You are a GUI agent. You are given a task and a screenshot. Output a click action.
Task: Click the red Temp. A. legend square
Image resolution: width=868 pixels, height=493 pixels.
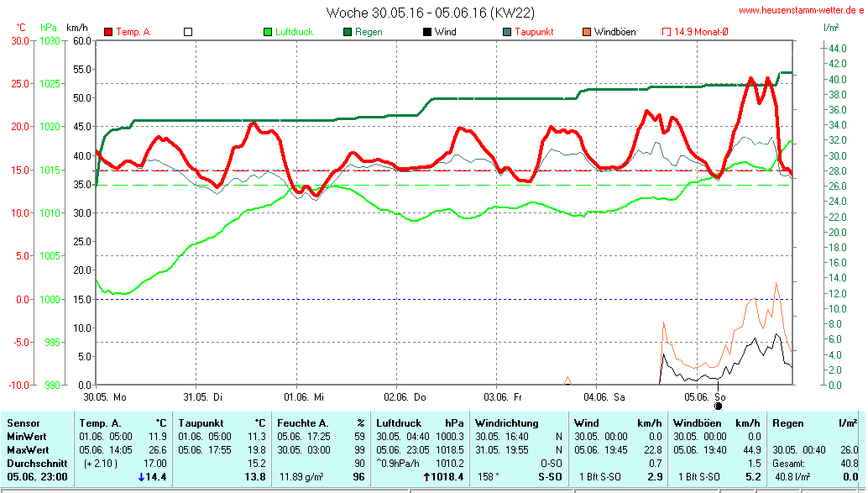coord(109,32)
